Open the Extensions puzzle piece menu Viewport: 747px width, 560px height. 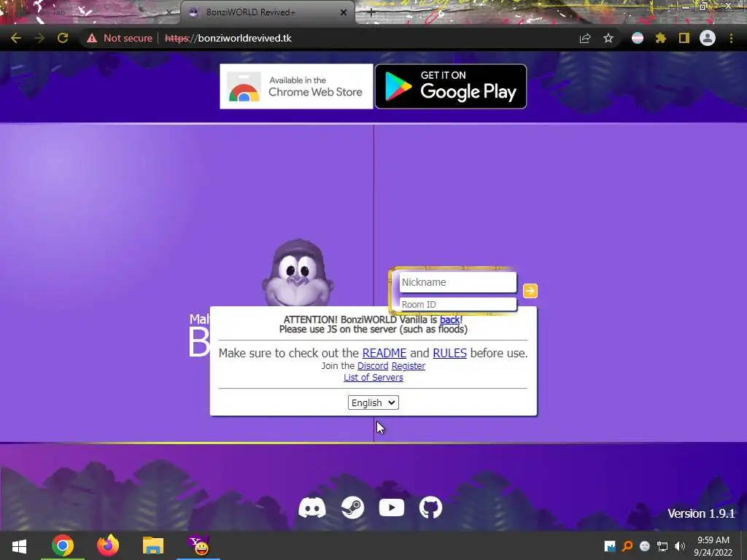click(x=660, y=38)
